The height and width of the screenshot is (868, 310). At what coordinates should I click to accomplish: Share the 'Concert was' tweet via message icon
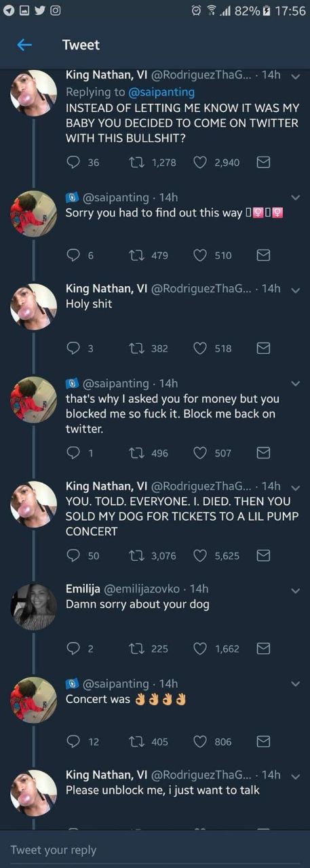tap(264, 741)
